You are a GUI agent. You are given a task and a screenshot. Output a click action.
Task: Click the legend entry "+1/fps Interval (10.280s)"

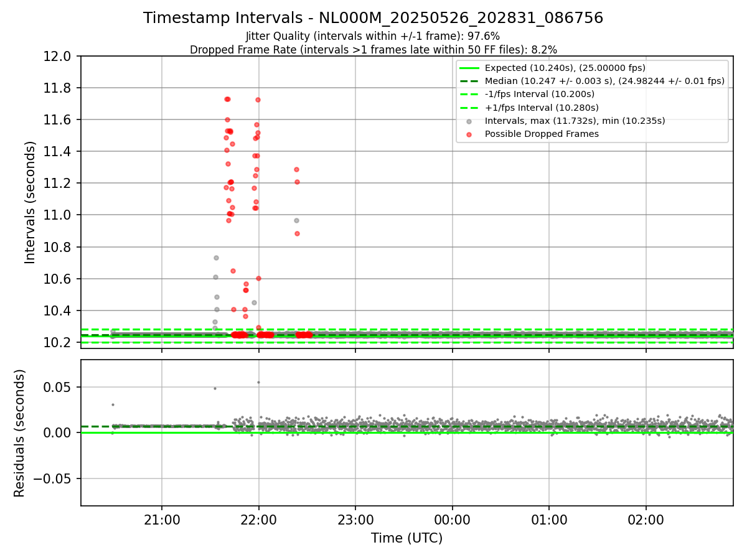pyautogui.click(x=541, y=108)
